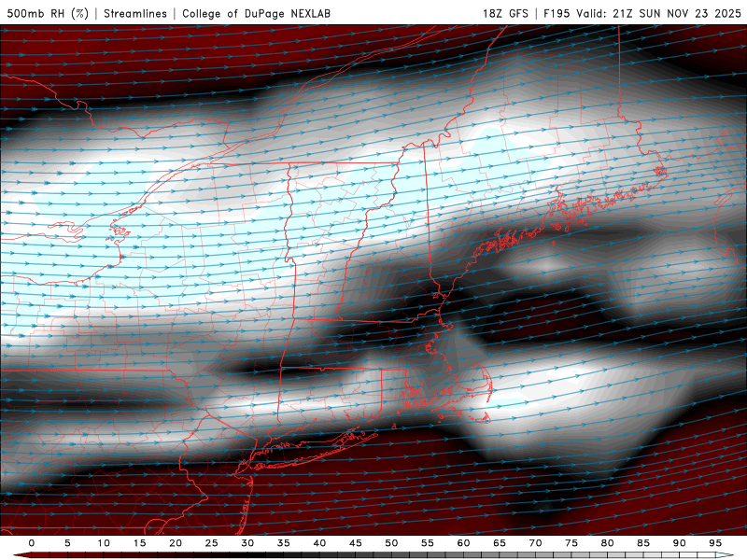The width and height of the screenshot is (747, 560).
Task: Click the "Streamlines" label in header
Action: point(135,13)
